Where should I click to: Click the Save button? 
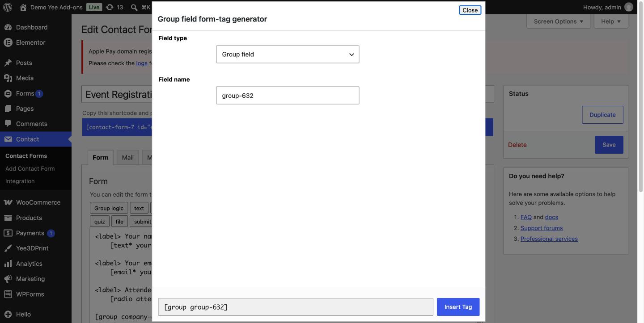[609, 145]
